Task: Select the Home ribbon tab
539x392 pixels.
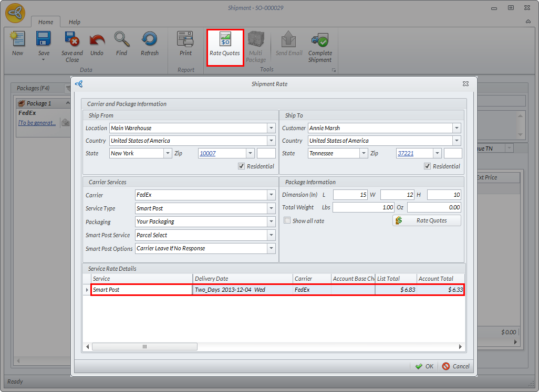Action: click(x=46, y=22)
